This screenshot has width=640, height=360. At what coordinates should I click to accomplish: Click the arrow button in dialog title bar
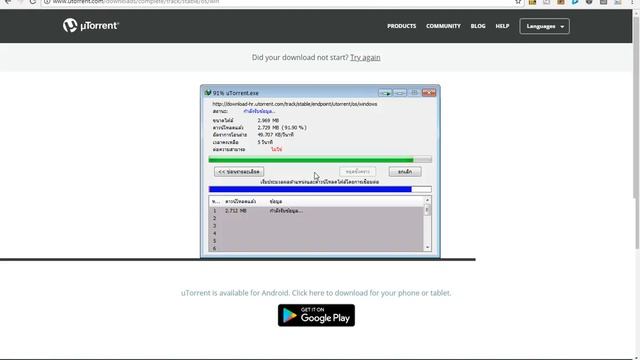385,93
